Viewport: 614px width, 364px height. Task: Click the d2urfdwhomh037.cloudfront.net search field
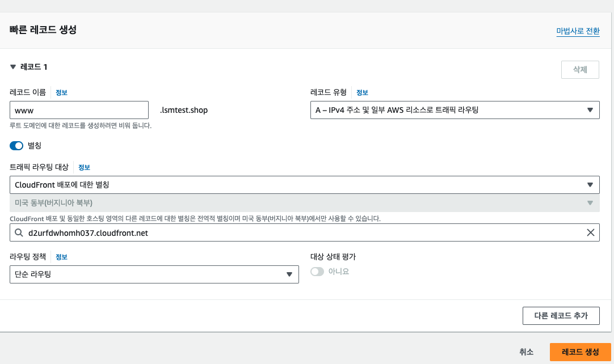(x=304, y=232)
